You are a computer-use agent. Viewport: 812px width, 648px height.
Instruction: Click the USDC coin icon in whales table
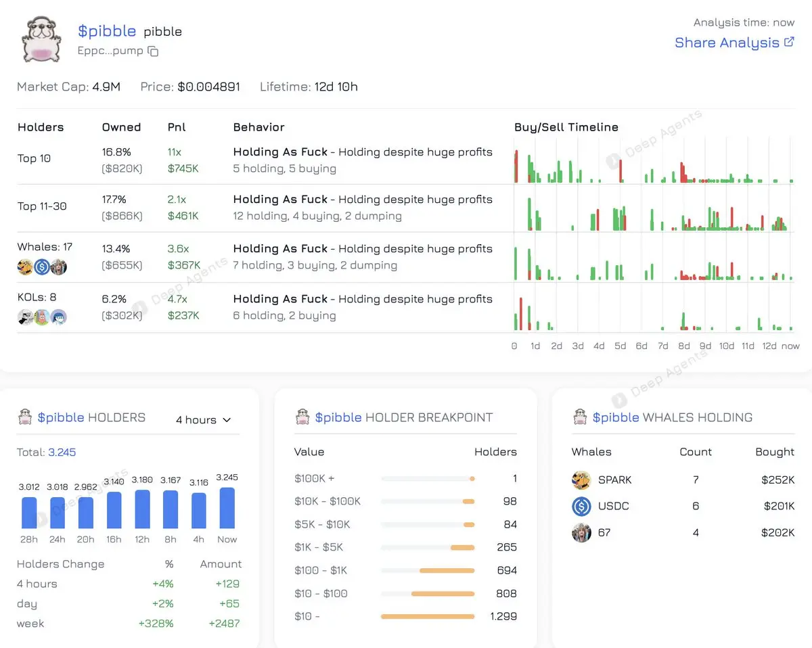pyautogui.click(x=581, y=506)
